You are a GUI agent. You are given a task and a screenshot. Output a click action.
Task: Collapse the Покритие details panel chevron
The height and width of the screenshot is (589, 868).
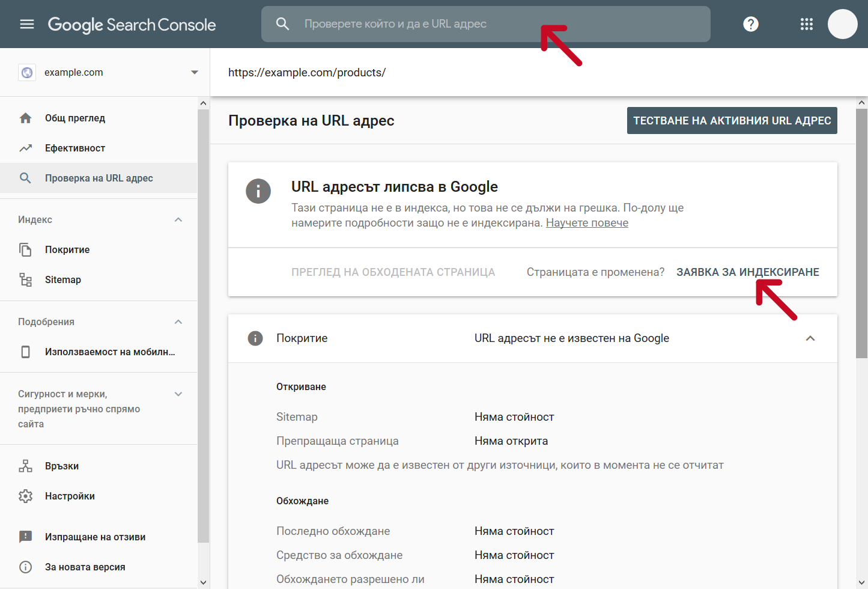click(x=810, y=338)
